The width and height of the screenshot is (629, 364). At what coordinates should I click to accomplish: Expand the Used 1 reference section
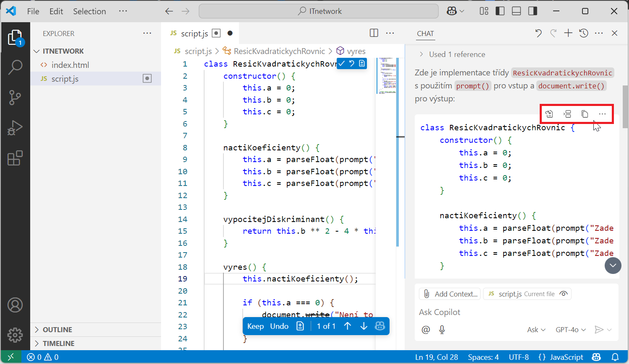click(x=457, y=54)
